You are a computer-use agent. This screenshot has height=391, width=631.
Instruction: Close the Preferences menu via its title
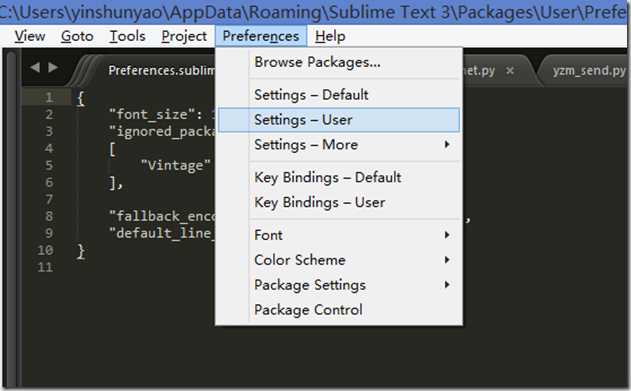(x=261, y=36)
